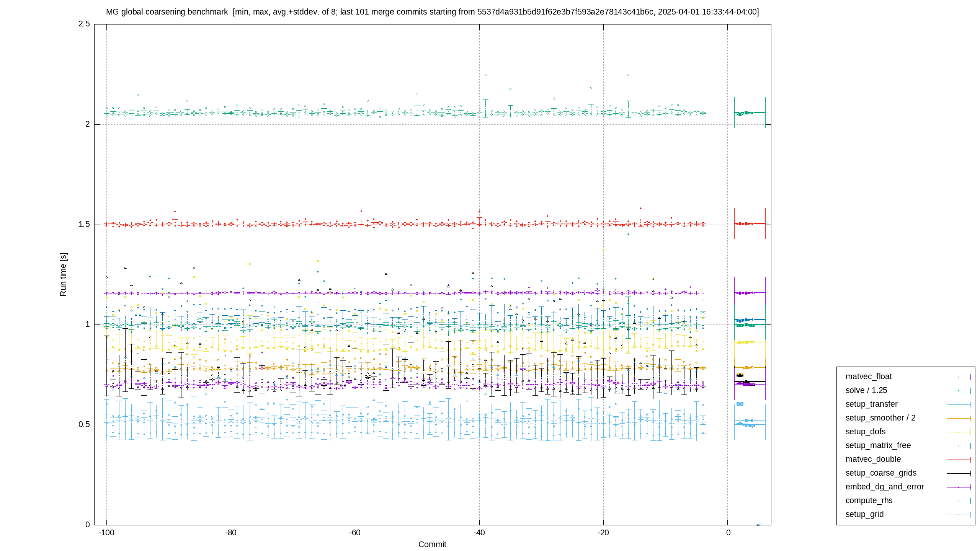Click the -20 tick label on x-axis
980x551 pixels.
(603, 533)
